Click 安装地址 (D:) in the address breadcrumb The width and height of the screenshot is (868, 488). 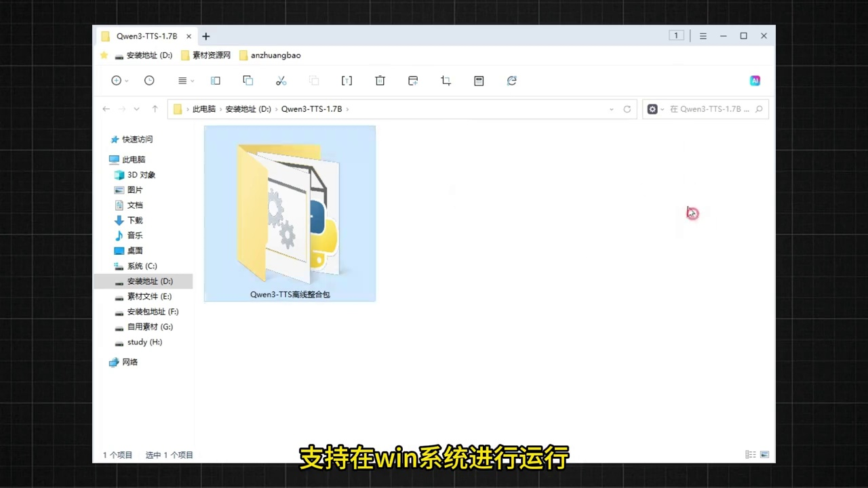[x=248, y=109]
